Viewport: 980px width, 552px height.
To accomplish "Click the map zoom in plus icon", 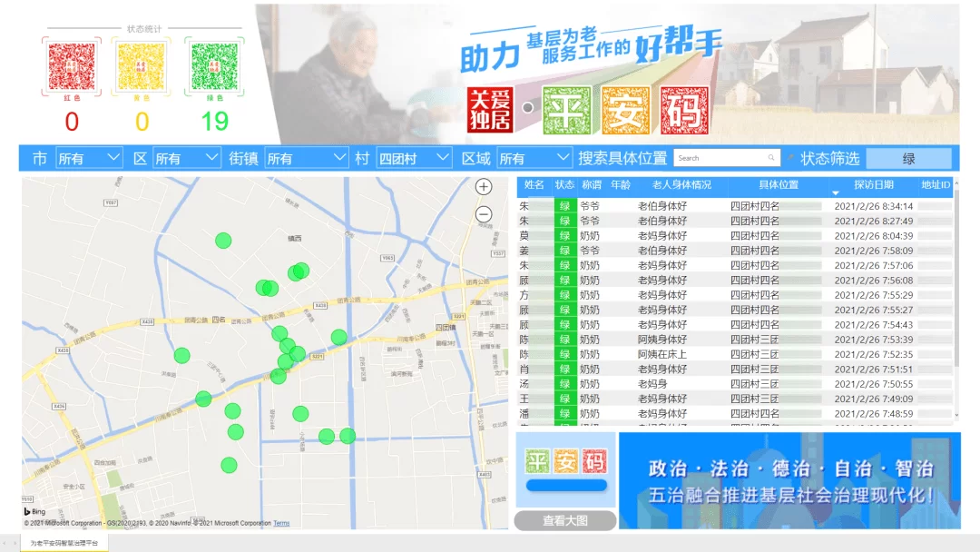I will [x=484, y=186].
